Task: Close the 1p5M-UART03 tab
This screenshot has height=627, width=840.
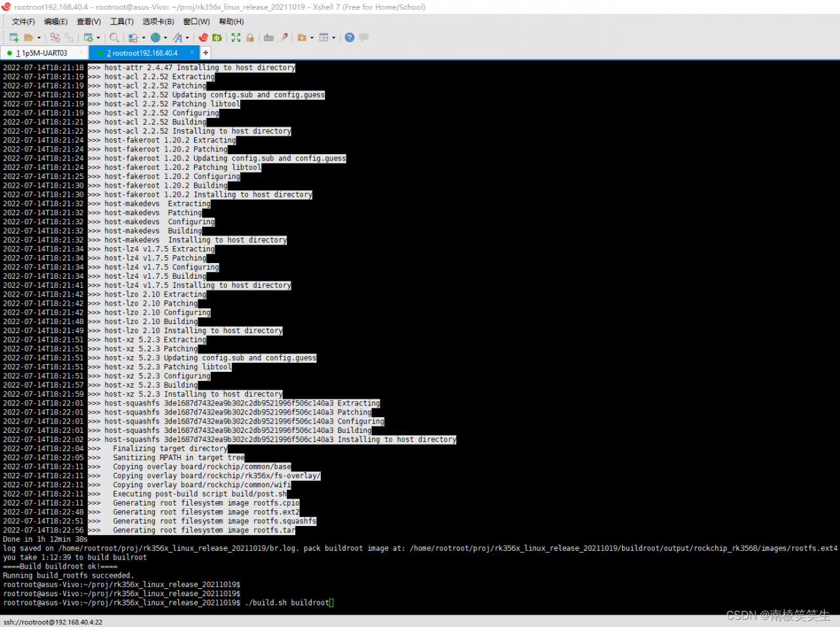Action: (81, 52)
